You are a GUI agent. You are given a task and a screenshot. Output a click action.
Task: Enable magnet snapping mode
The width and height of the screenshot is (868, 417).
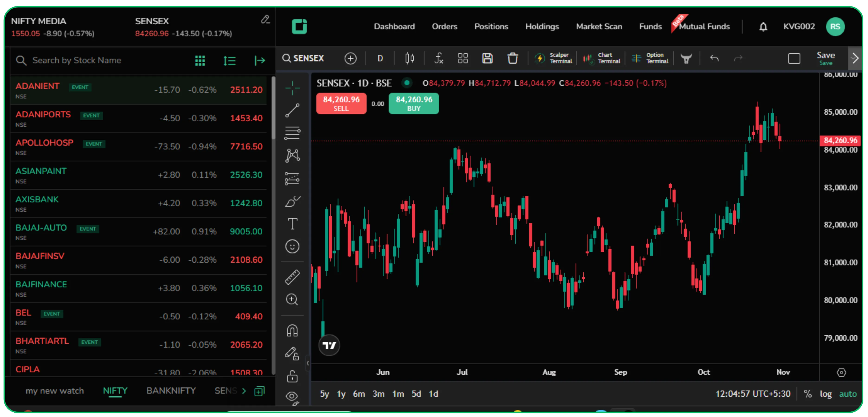coord(292,330)
